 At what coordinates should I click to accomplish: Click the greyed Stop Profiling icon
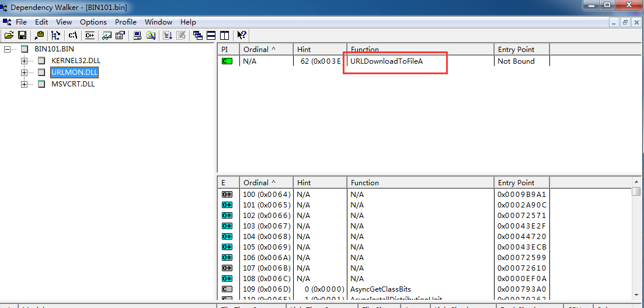point(181,36)
